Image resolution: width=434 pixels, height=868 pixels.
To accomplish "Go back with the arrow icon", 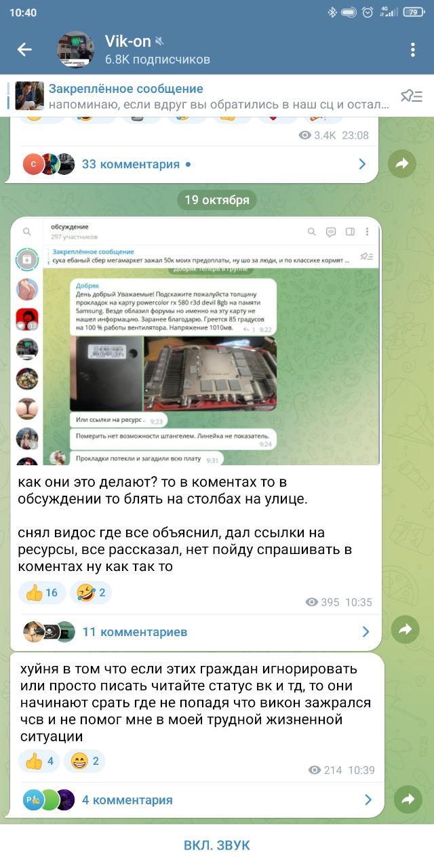I will coord(25,50).
